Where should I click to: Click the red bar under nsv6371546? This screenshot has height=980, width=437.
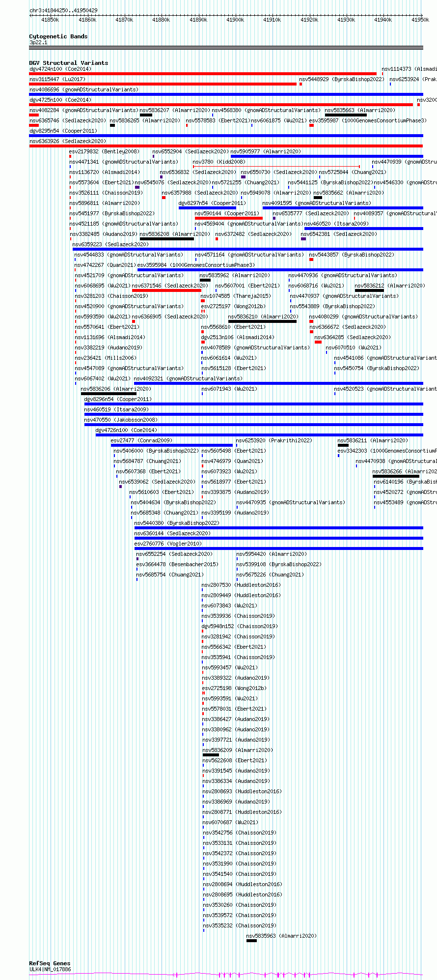point(166,290)
